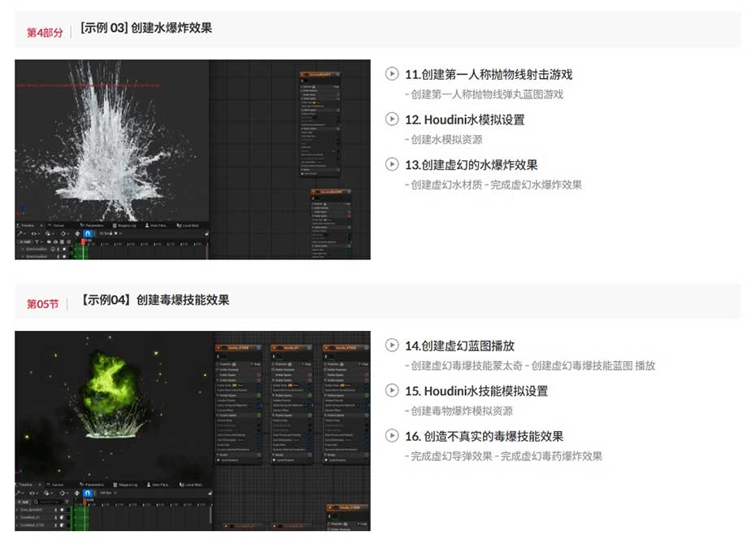The image size is (756, 540).
Task: Start lesson 15 via its play icon
Action: tap(392, 390)
